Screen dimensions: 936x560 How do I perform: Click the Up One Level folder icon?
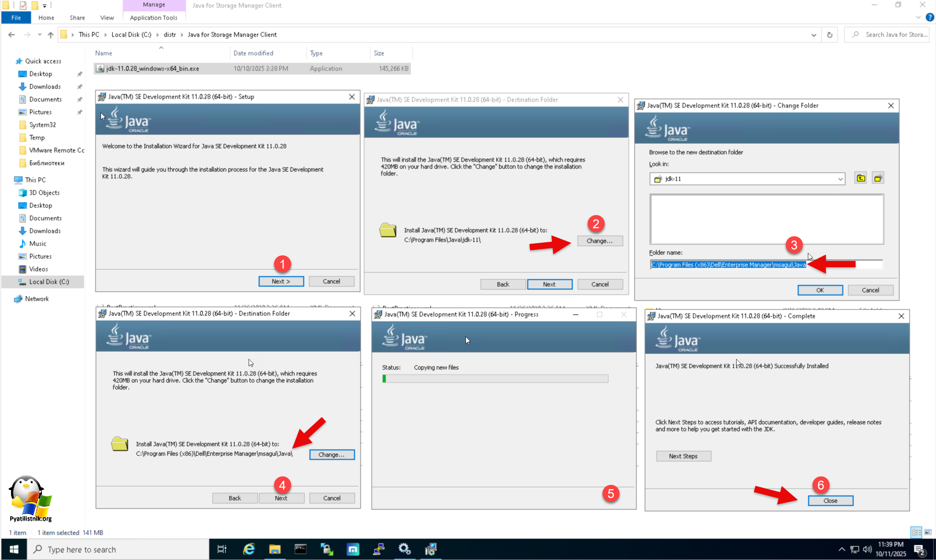coord(860,178)
